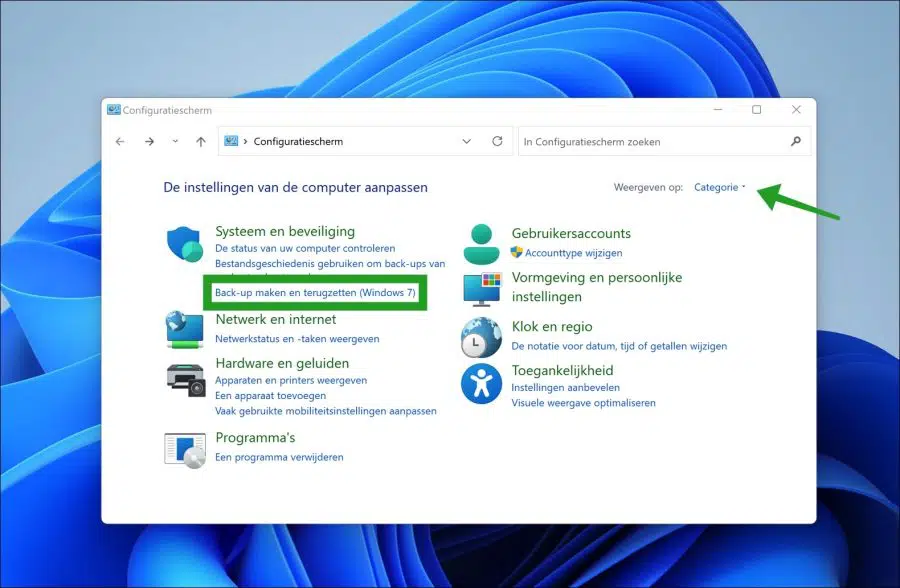Close the Configuratiescherm window

796,109
